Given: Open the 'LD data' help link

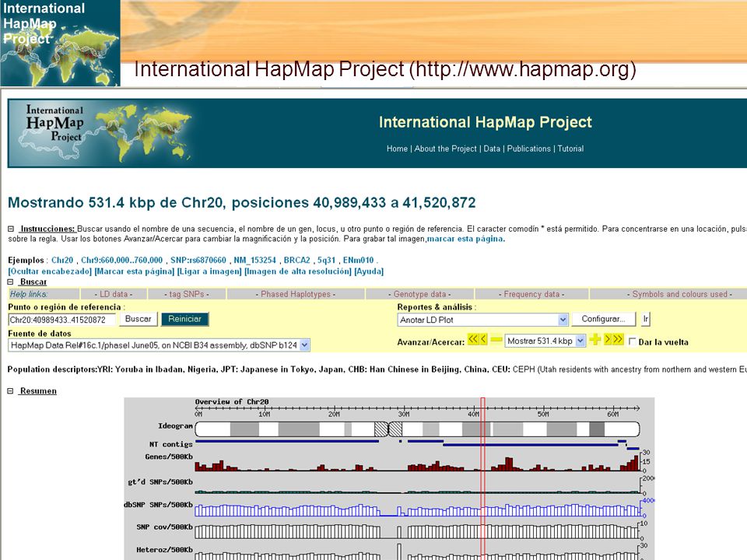Looking at the screenshot, I should tap(114, 294).
